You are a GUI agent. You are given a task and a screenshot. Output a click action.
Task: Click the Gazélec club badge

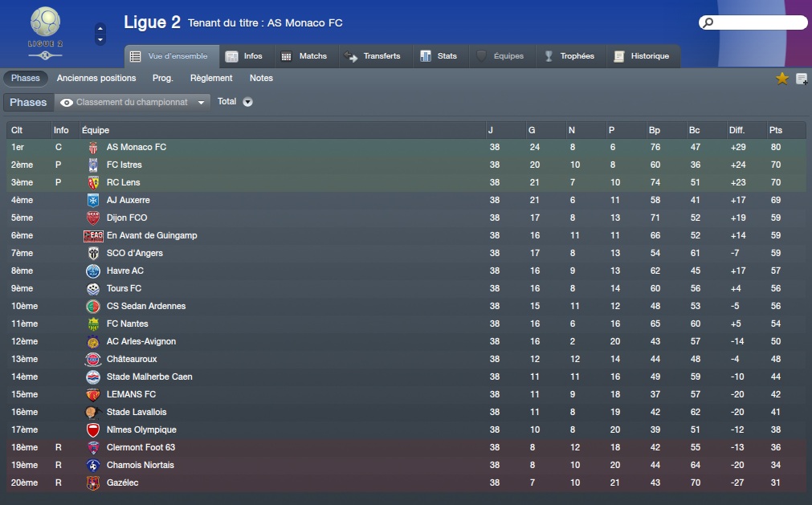[93, 483]
